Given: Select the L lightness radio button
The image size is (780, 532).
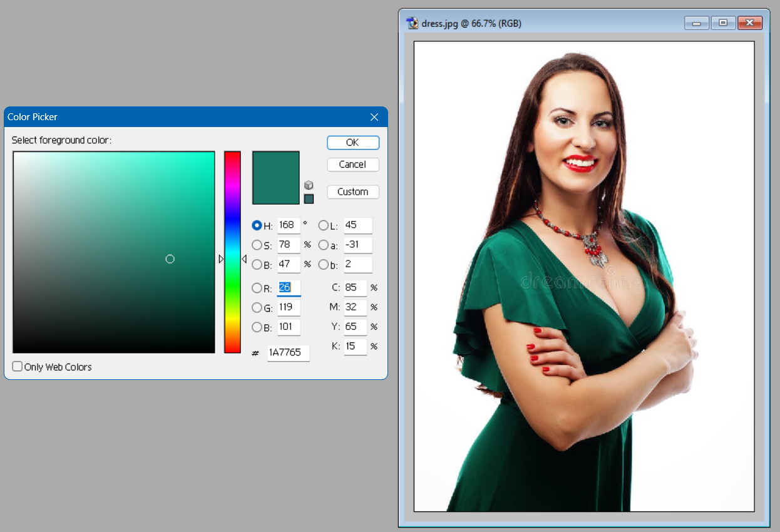Looking at the screenshot, I should click(323, 225).
